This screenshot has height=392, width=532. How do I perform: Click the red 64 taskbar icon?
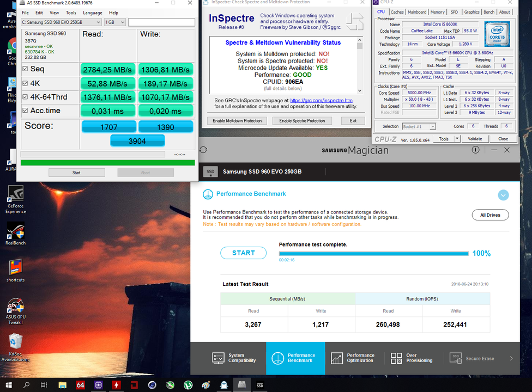tap(81, 385)
